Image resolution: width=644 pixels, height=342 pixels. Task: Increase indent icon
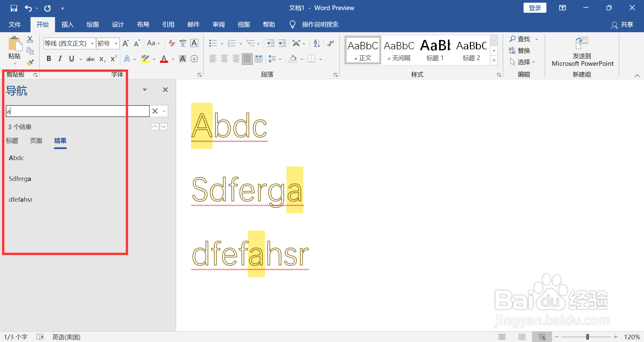(282, 43)
